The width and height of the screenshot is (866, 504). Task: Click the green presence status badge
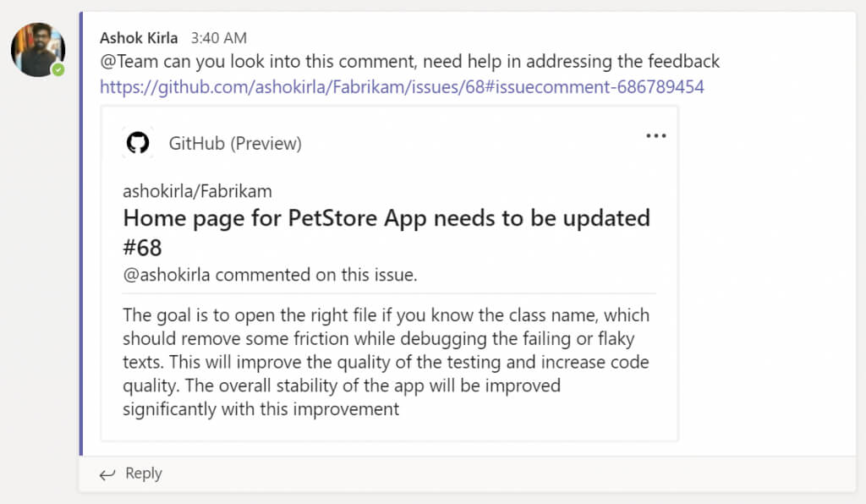pyautogui.click(x=58, y=69)
